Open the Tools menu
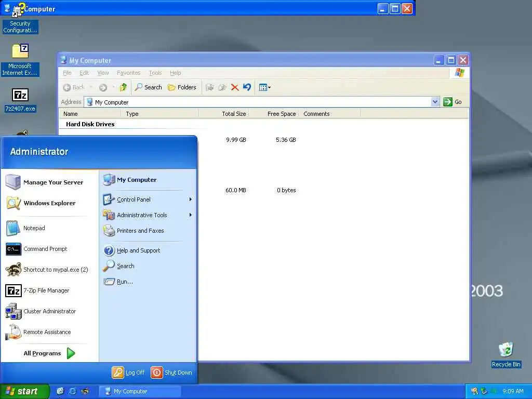532x399 pixels. click(x=155, y=73)
